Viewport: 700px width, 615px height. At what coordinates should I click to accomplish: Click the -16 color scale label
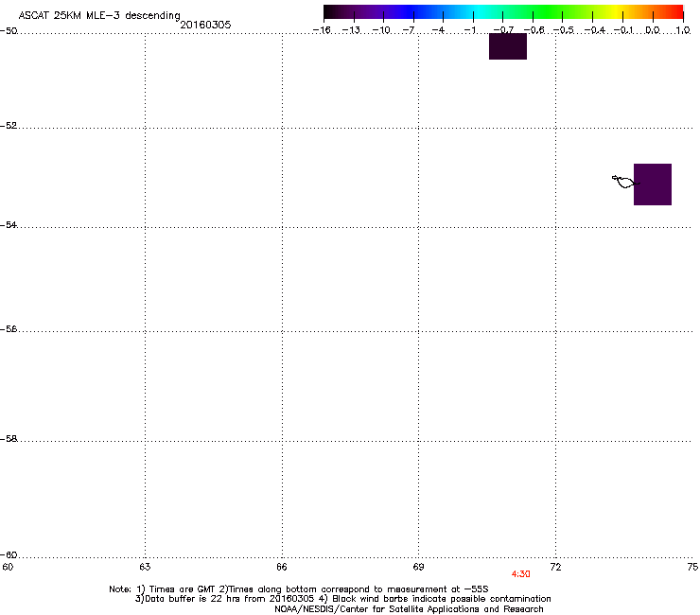(x=322, y=30)
